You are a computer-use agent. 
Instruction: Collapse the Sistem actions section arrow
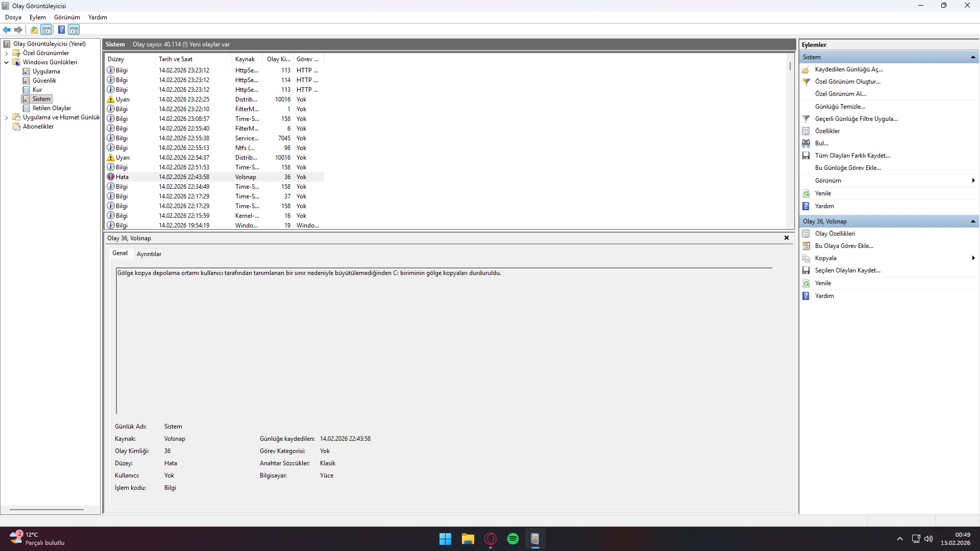[x=973, y=57]
